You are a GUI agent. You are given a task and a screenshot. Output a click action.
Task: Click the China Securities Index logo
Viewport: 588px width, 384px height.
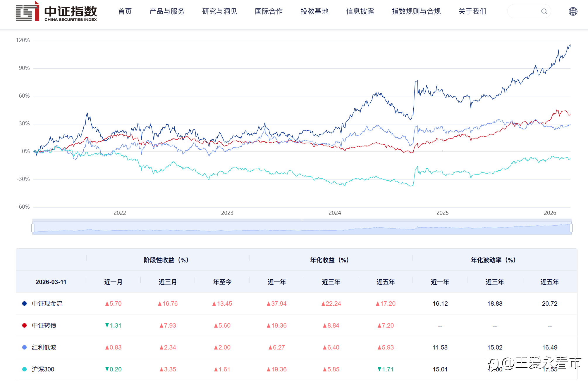click(x=56, y=12)
